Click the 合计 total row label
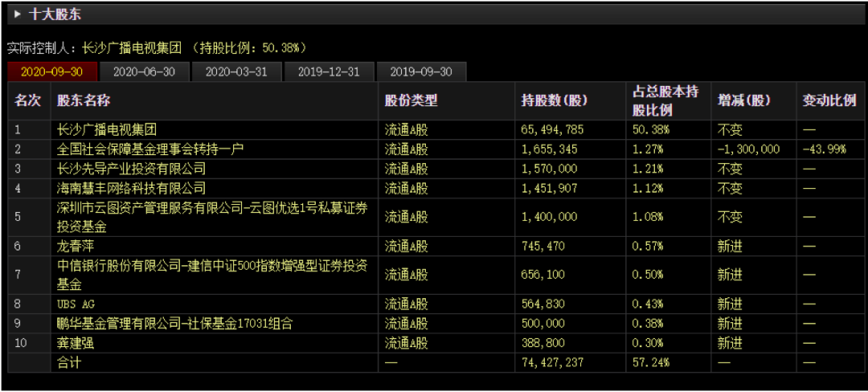Viewport: 868px width, 392px height. click(x=69, y=362)
